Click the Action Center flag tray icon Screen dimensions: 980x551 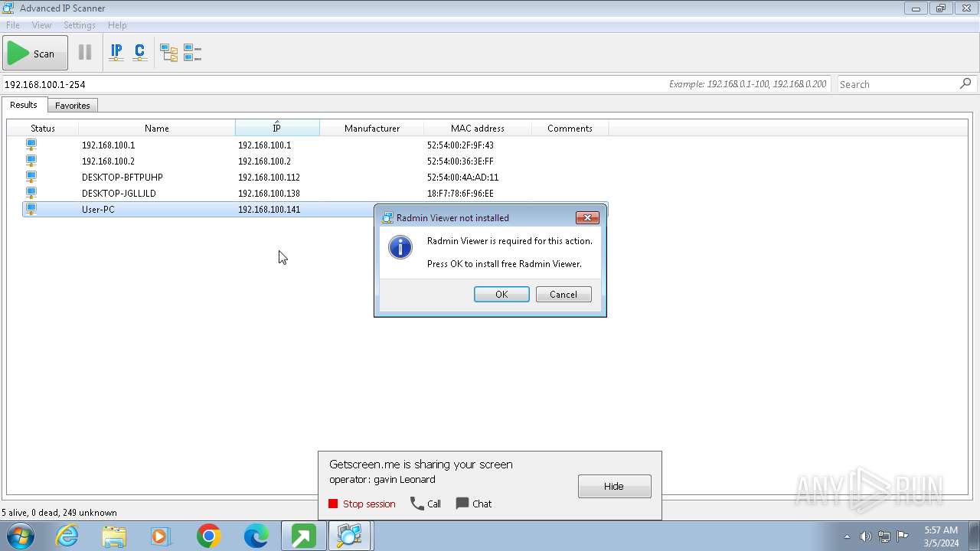click(x=903, y=536)
